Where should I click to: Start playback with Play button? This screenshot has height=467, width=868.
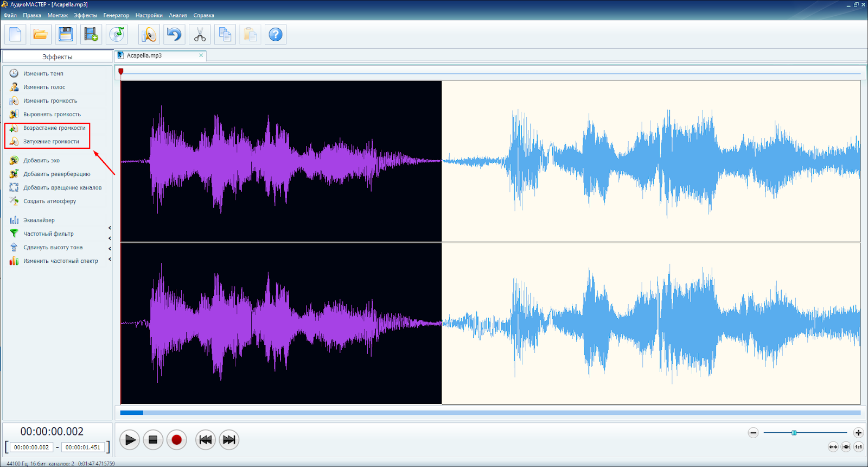pos(130,440)
